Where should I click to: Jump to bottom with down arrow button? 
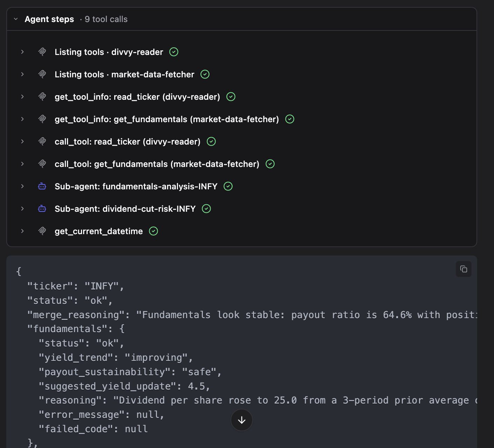(242, 420)
